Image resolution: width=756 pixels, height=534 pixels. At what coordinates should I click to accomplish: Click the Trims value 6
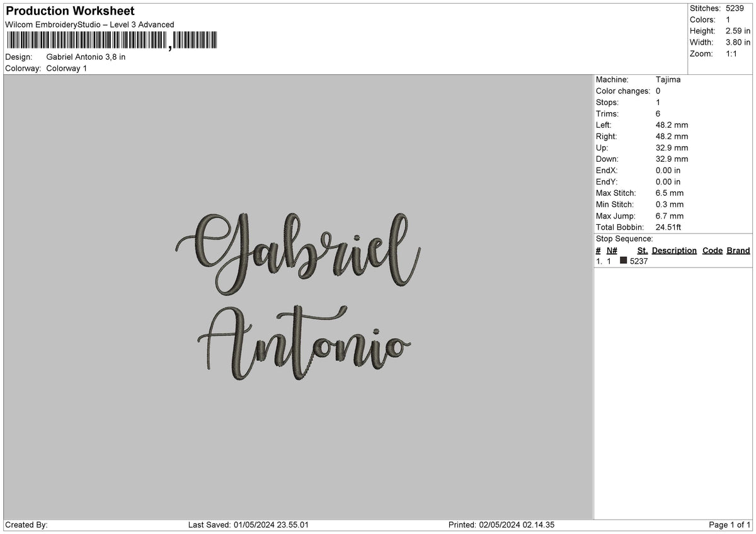(x=658, y=113)
